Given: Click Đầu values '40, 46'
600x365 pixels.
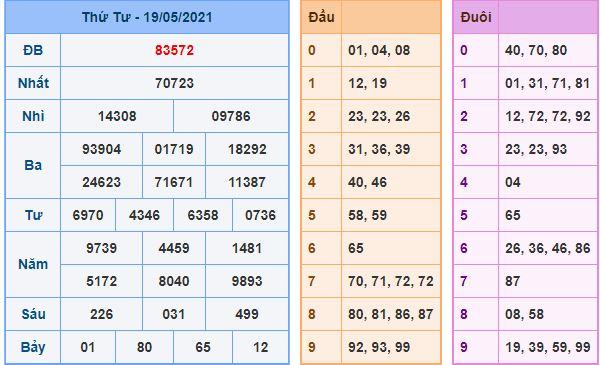Looking at the screenshot, I should tap(368, 182).
